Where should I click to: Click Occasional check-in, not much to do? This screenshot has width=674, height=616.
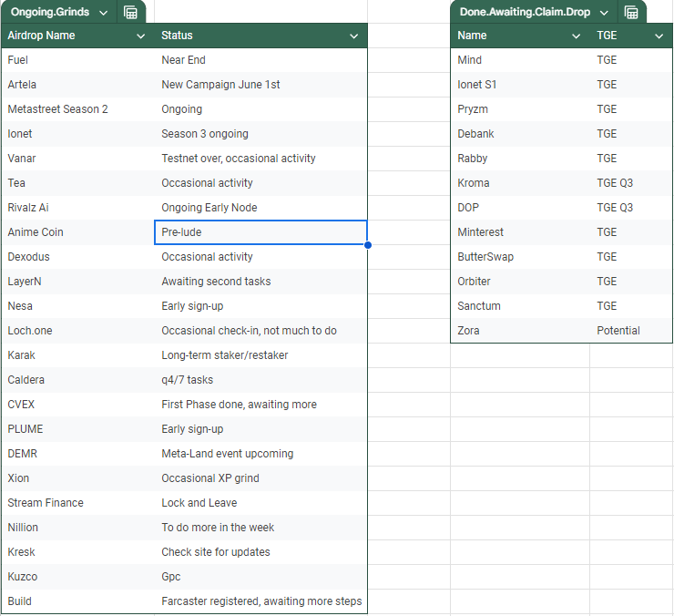[260, 331]
